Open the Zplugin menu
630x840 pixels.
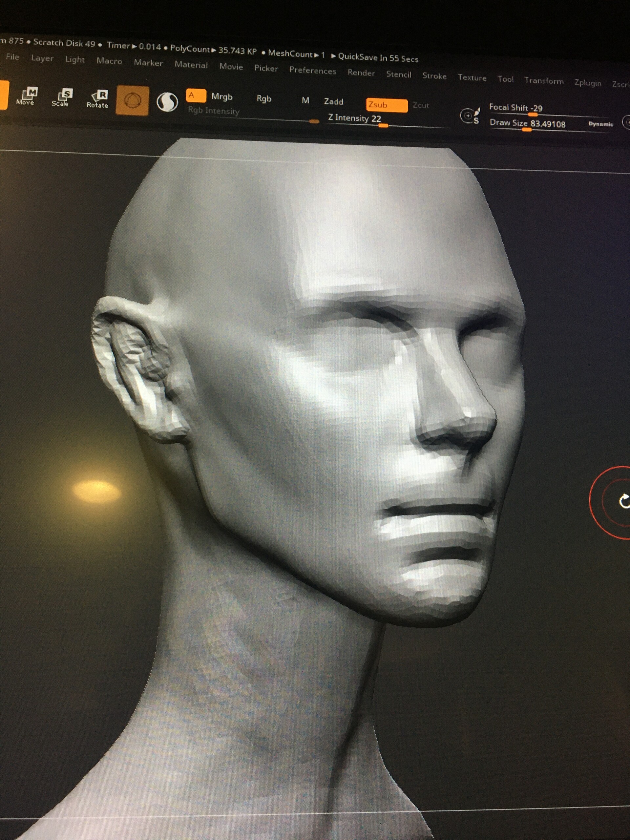588,83
